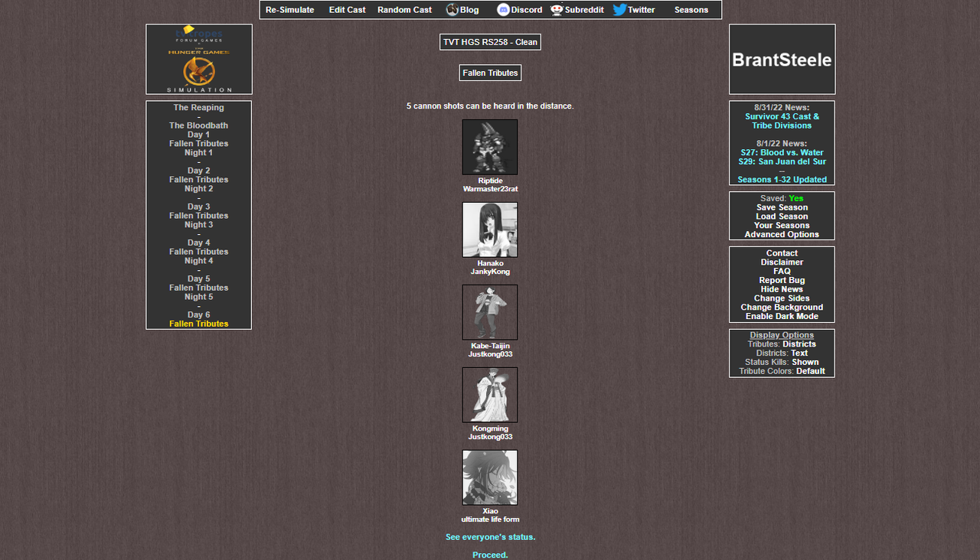Click Riptide's tribute portrait
This screenshot has width=980, height=560.
[489, 146]
